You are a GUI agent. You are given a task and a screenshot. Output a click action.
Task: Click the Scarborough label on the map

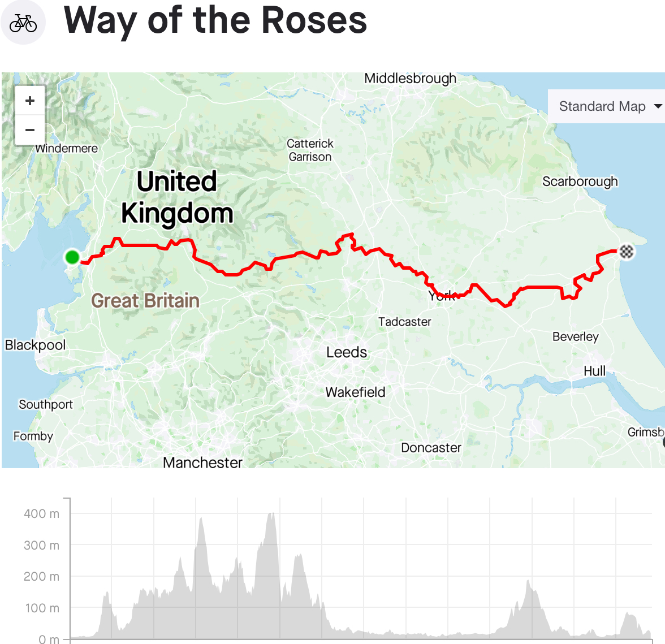[580, 181]
